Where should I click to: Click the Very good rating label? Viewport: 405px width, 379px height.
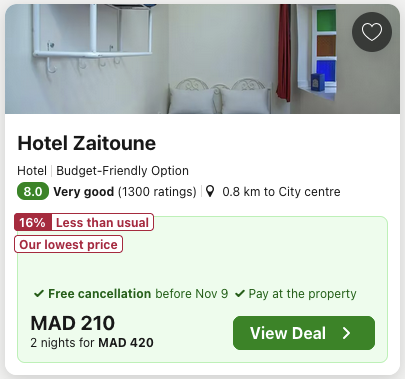84,192
